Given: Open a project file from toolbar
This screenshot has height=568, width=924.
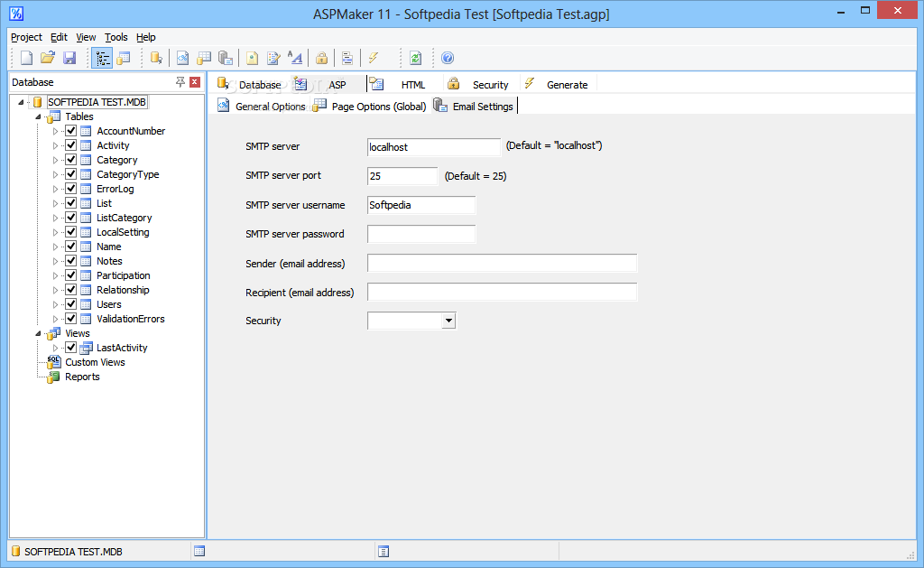Looking at the screenshot, I should [x=48, y=58].
